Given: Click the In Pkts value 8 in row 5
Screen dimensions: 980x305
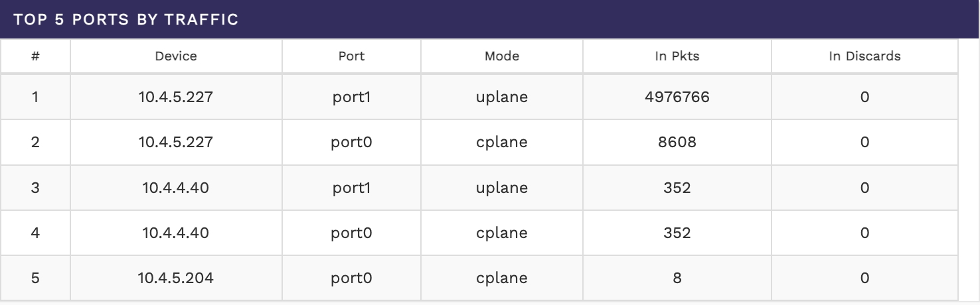Looking at the screenshot, I should [x=677, y=278].
